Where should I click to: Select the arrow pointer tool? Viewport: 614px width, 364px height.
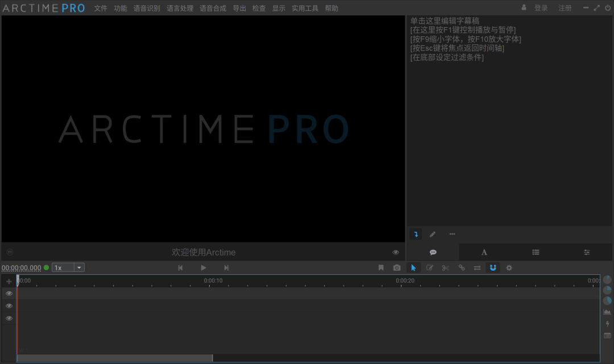tap(413, 268)
